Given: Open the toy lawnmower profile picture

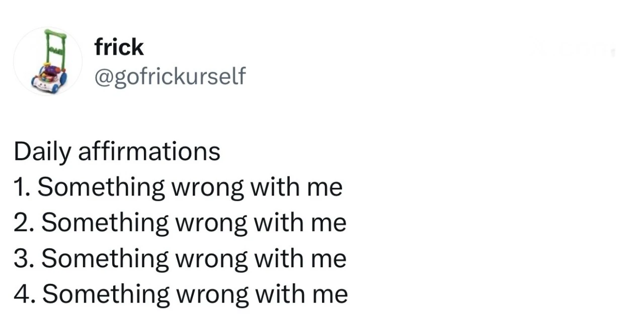Looking at the screenshot, I should 48,61.
